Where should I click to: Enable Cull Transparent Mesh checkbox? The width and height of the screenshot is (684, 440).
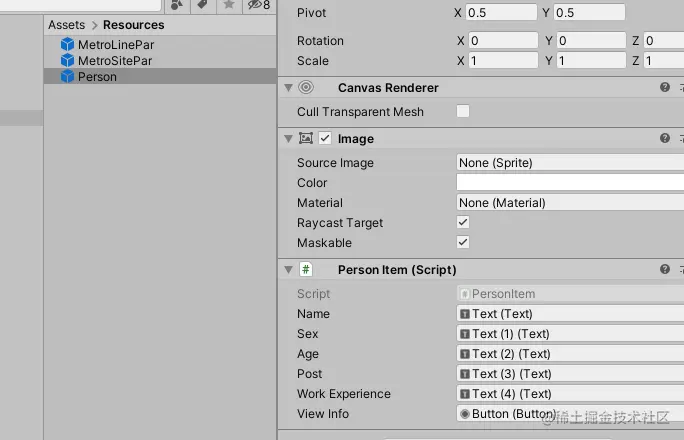point(463,111)
